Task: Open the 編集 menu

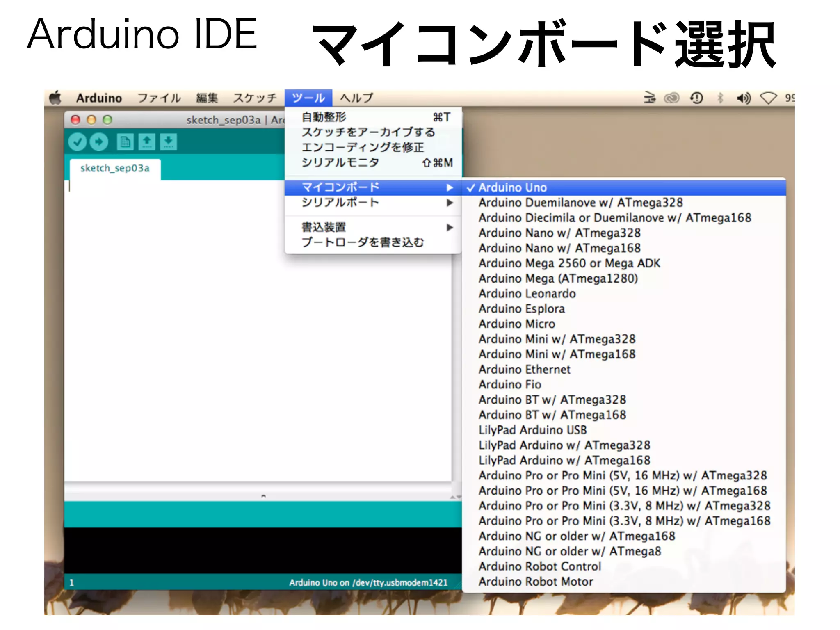Action: point(207,98)
